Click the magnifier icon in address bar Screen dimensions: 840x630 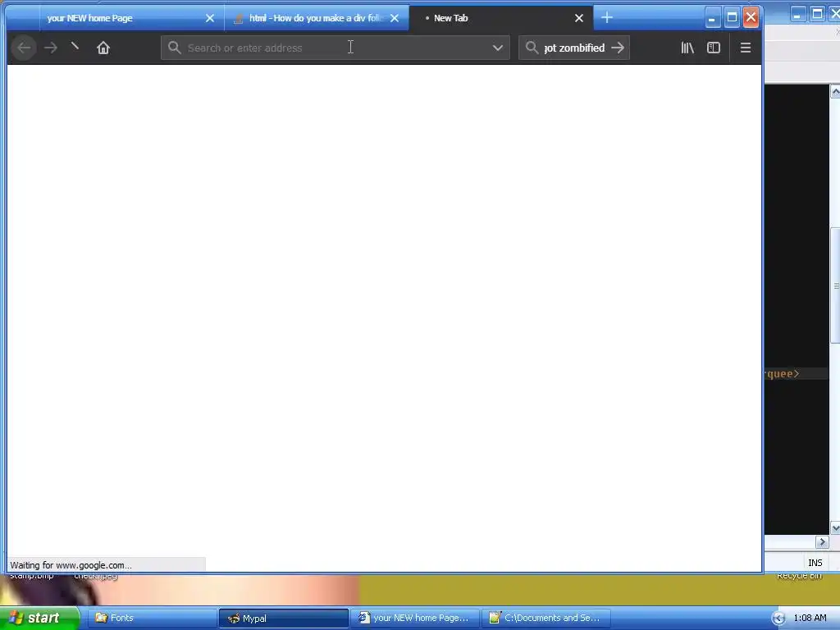pos(174,48)
